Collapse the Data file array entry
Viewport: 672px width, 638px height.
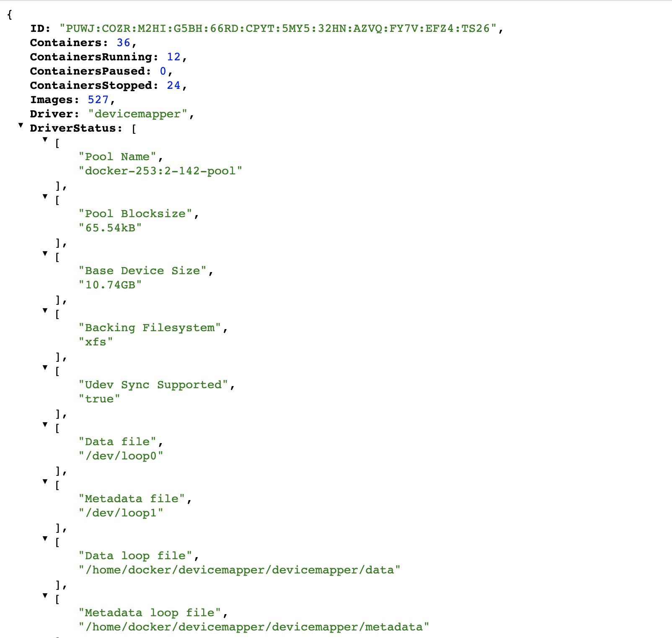[x=45, y=424]
